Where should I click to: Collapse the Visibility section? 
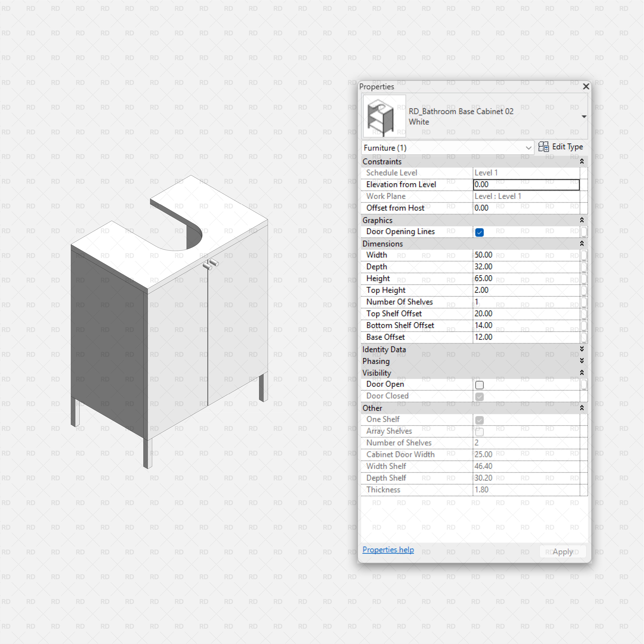(582, 373)
